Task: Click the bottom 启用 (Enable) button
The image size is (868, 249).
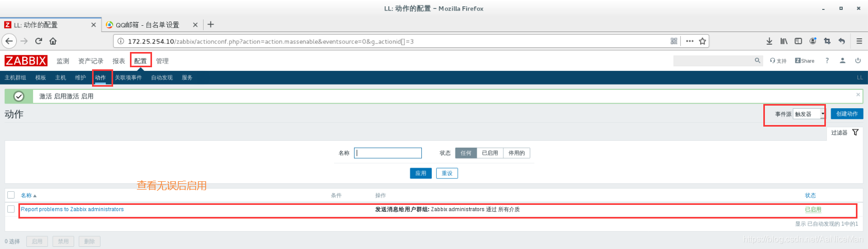Action: [37, 241]
